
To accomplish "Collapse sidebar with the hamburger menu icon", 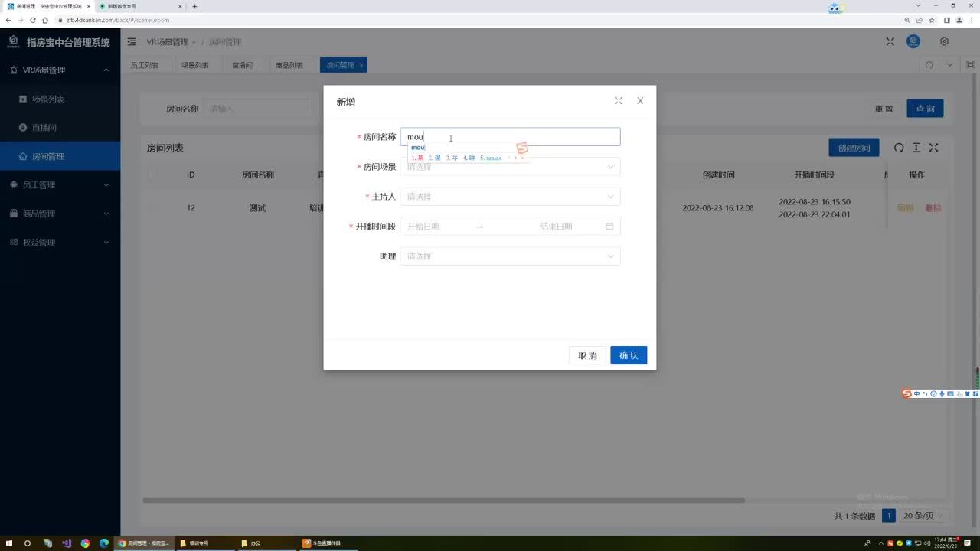I will click(132, 42).
